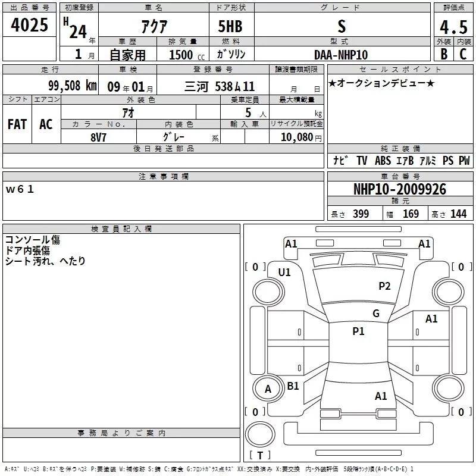Click the seating capacity 5人
Image resolution: width=476 pixels, height=476 pixels.
coord(256,112)
